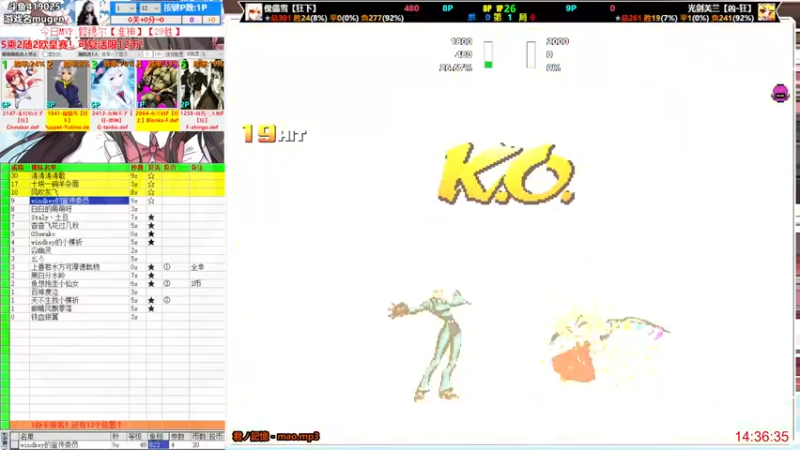800x450 pixels.
Task: Click the 'mao.mp3' music title text
Action: (298, 437)
